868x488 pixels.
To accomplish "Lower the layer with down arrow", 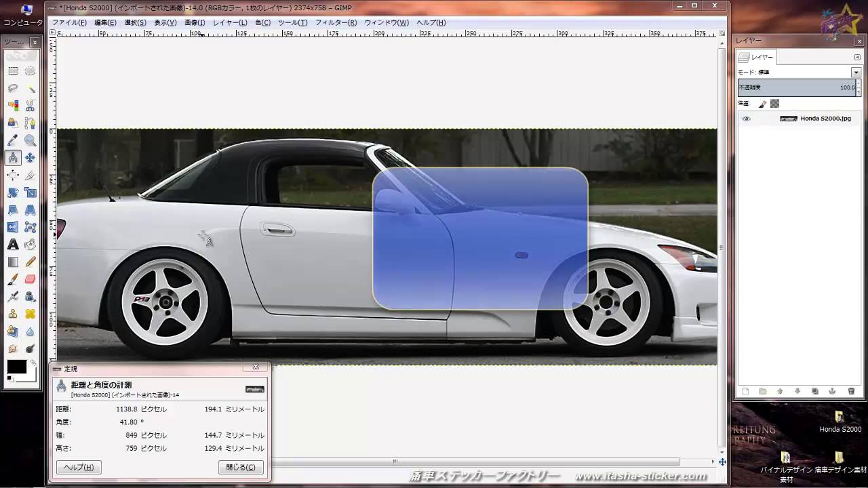I will [x=797, y=391].
